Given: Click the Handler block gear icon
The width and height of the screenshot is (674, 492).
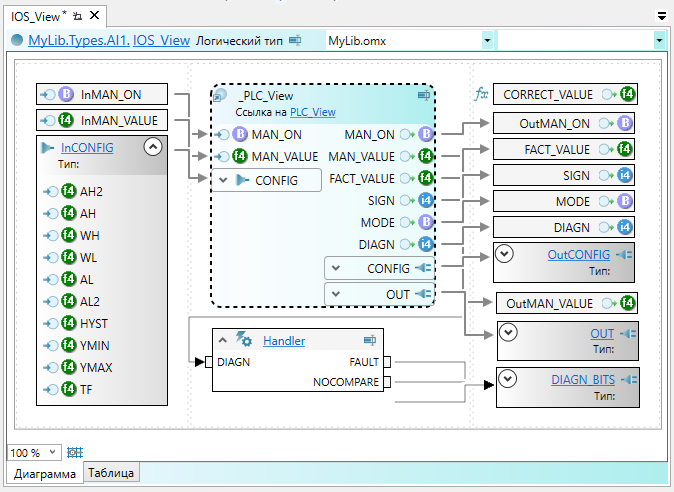Looking at the screenshot, I should [x=243, y=340].
